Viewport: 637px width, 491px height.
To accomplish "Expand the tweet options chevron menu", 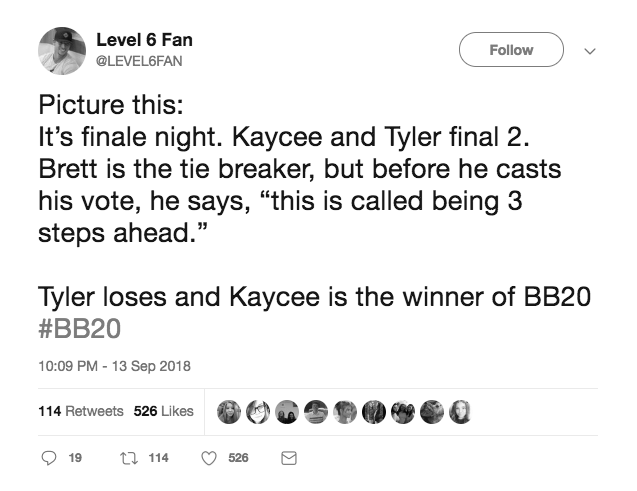I will point(589,51).
